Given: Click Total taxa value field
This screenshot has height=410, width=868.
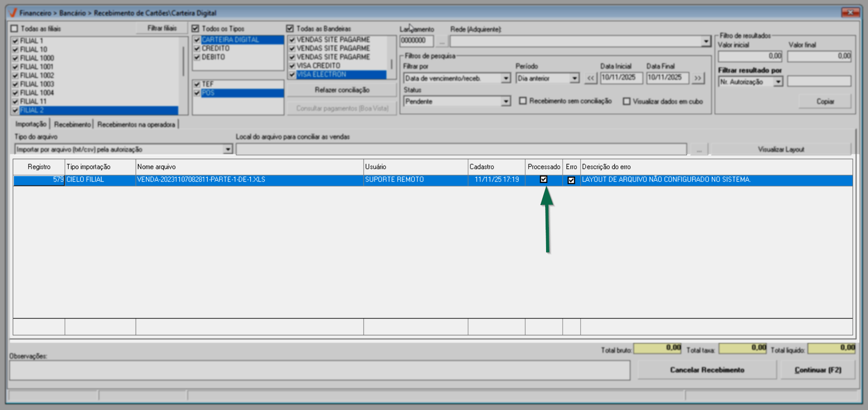Looking at the screenshot, I should (x=743, y=348).
